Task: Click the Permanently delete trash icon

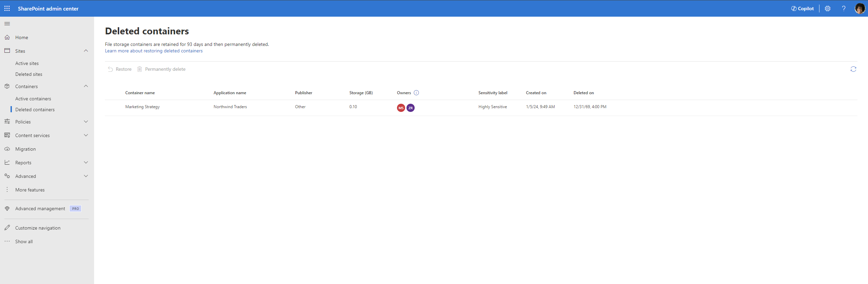Action: click(140, 69)
